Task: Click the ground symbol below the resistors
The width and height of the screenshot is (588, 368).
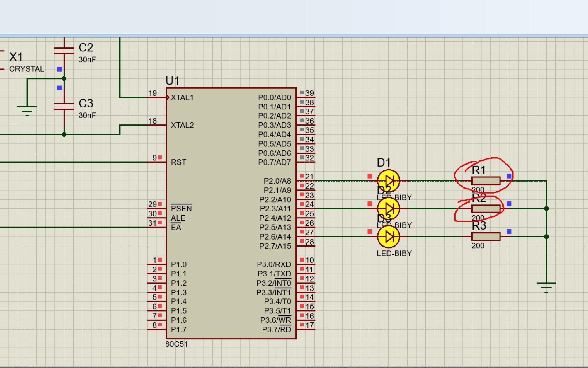Action: tap(546, 288)
